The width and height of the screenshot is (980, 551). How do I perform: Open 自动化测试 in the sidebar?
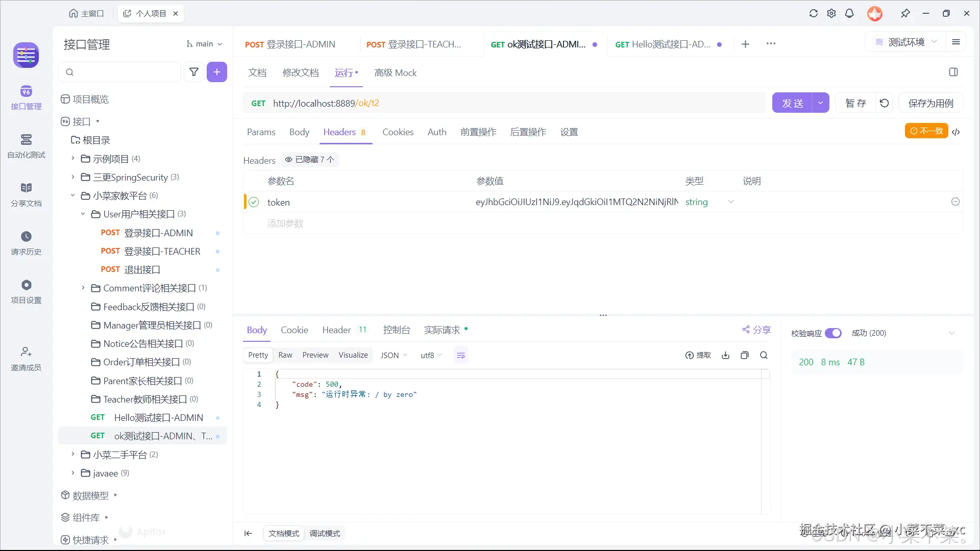pyautogui.click(x=26, y=146)
